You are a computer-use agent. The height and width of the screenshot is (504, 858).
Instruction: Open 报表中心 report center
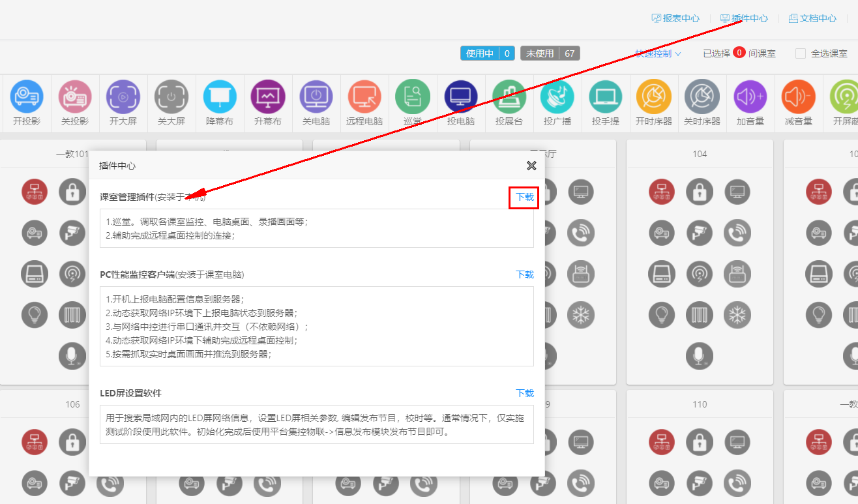pyautogui.click(x=675, y=18)
